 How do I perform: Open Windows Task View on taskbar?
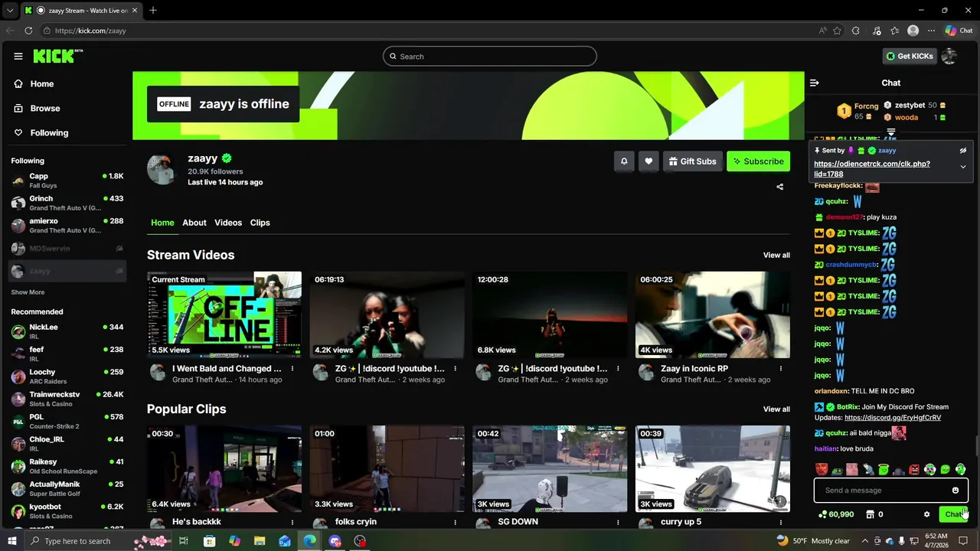coord(184,541)
